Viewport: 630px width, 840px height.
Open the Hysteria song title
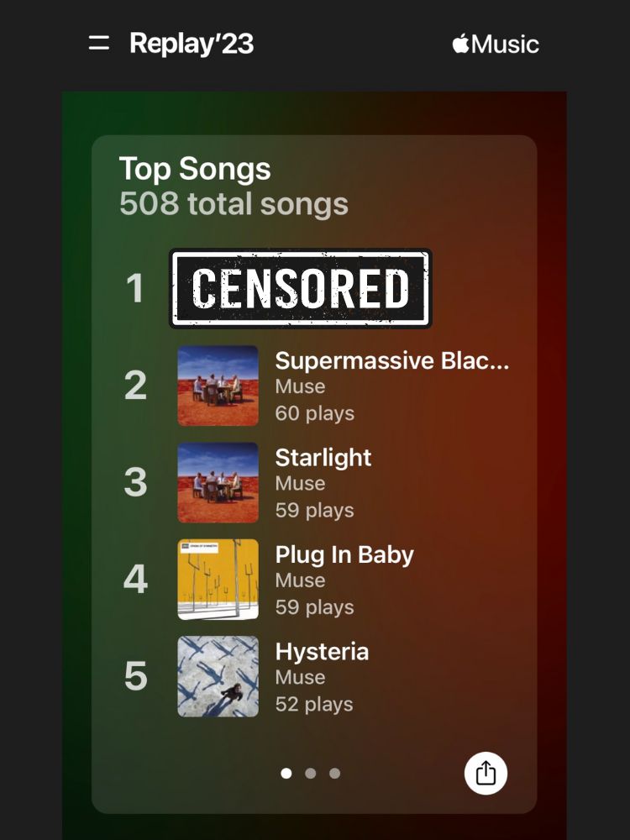(x=322, y=652)
